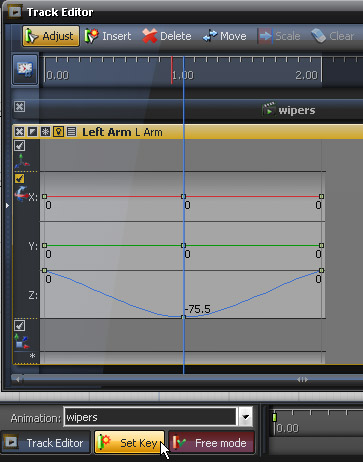
Task: Toggle the translation track checkbox
Action: pos(20,146)
